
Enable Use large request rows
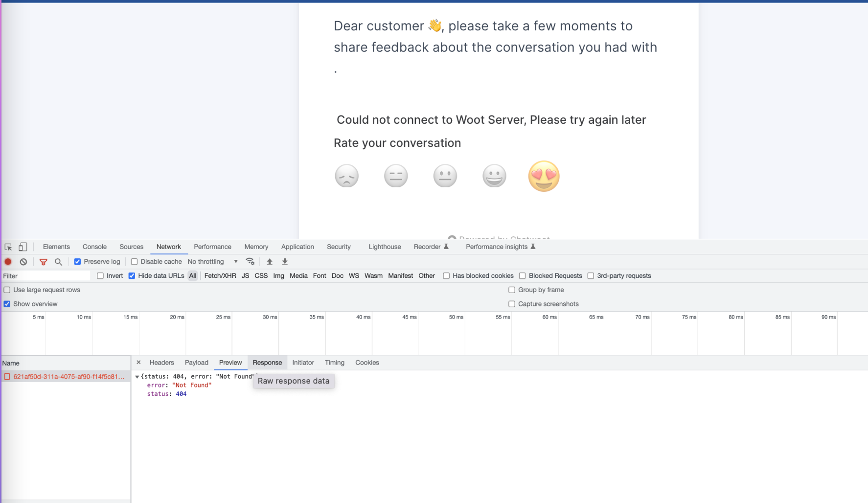pyautogui.click(x=7, y=290)
